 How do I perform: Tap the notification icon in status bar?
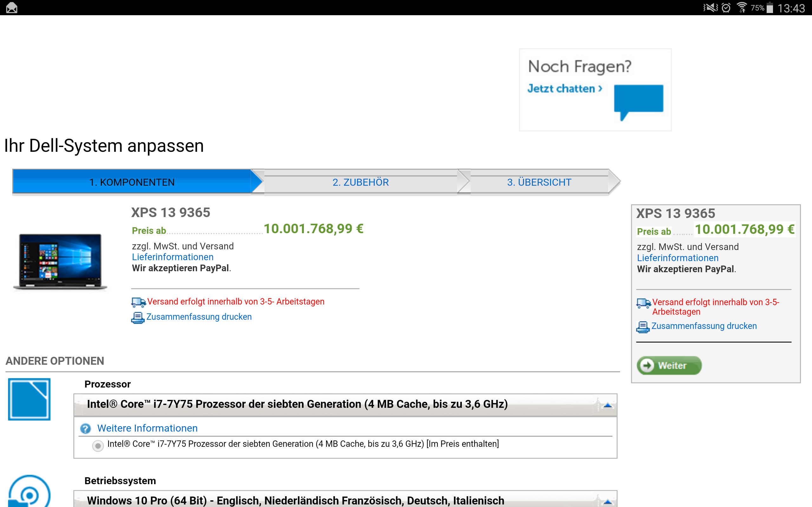coord(12,7)
